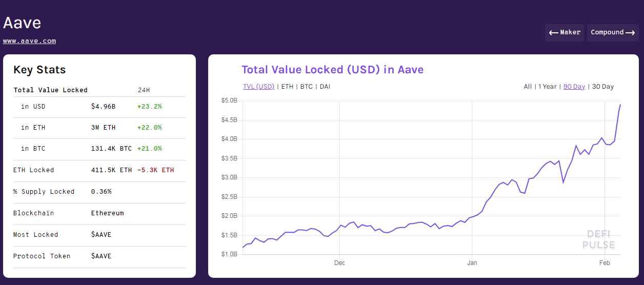Click the Most Locked $AAVE token

coord(101,235)
